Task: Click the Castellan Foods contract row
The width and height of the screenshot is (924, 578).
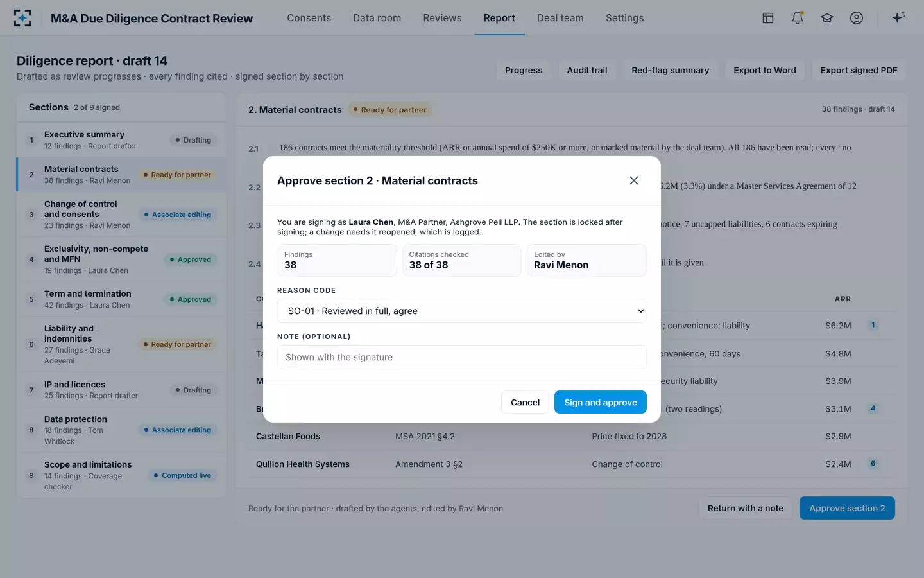Action: click(x=571, y=437)
